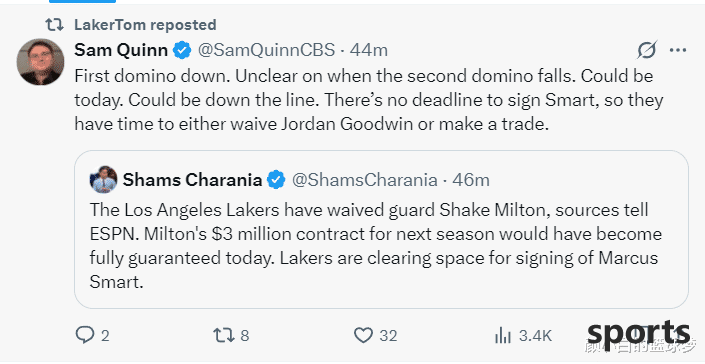Click Shams Charania's verified badge
Screen dimensions: 705x364
[x=276, y=180]
